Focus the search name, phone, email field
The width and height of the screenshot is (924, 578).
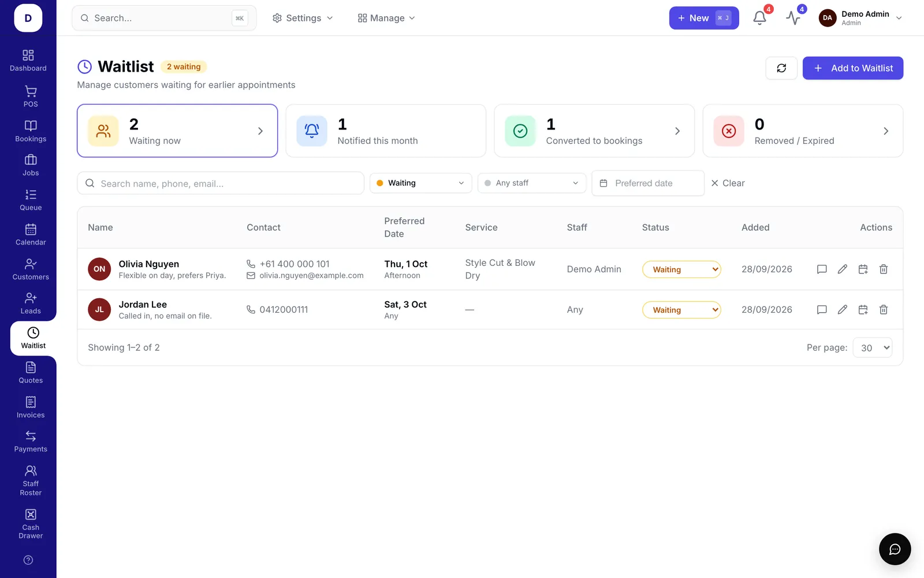221,183
